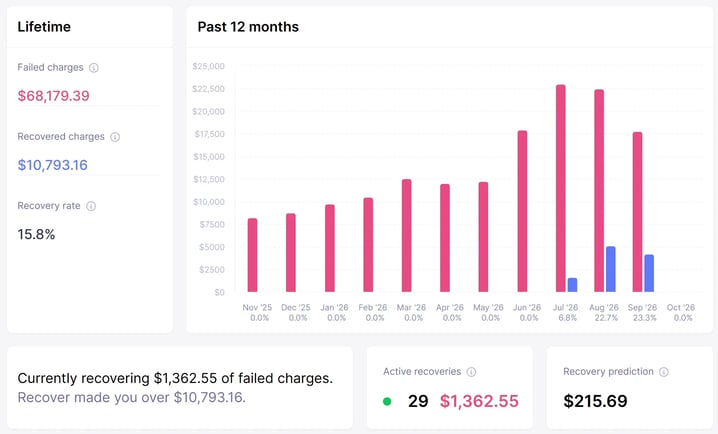Click the active recoveries amount $1,362.55
The width and height of the screenshot is (718, 434).
pos(479,401)
